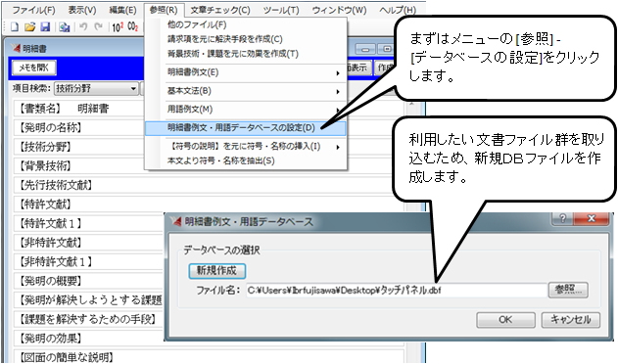Open the 文章チェック(C) menu
Screen dimensions: 618x364
coord(220,10)
